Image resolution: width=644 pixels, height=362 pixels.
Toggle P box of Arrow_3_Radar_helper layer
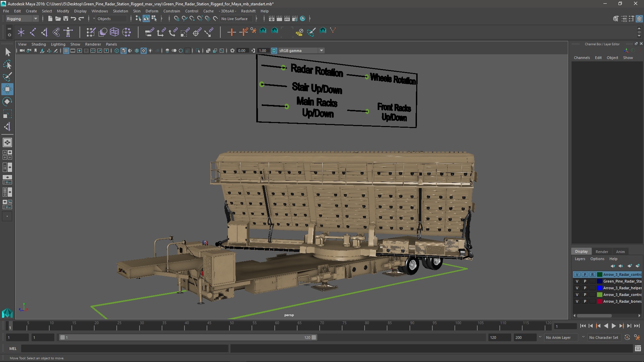[585, 288]
